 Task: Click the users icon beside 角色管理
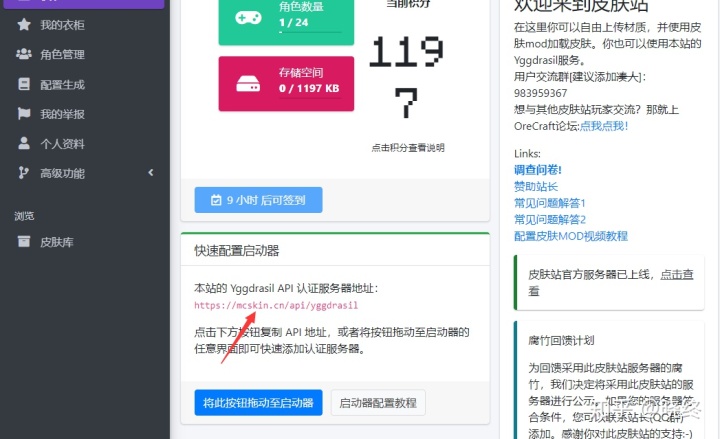tap(24, 54)
